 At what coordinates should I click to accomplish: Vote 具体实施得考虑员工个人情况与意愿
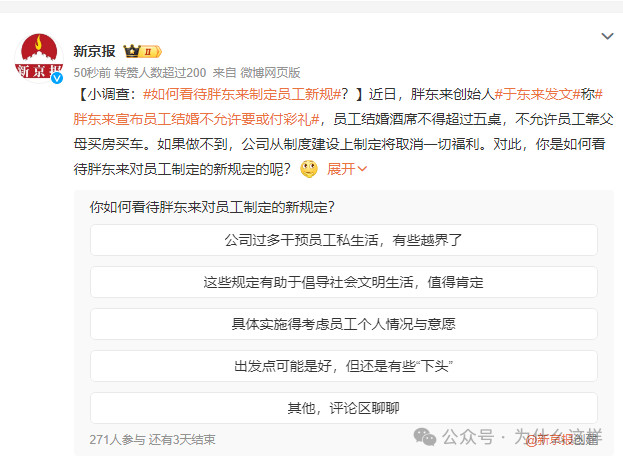[x=344, y=324]
